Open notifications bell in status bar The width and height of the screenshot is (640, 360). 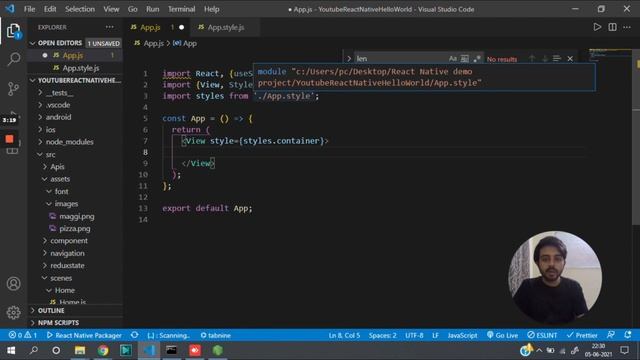pos(627,335)
